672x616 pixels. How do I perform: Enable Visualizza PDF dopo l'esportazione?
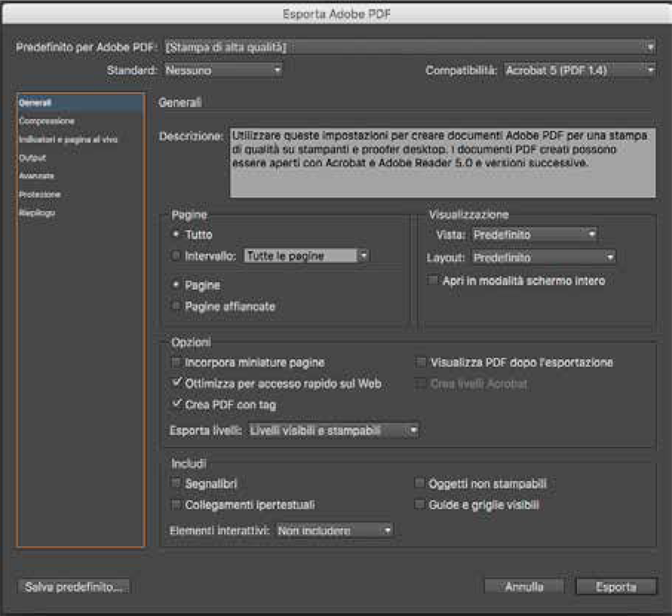(421, 362)
